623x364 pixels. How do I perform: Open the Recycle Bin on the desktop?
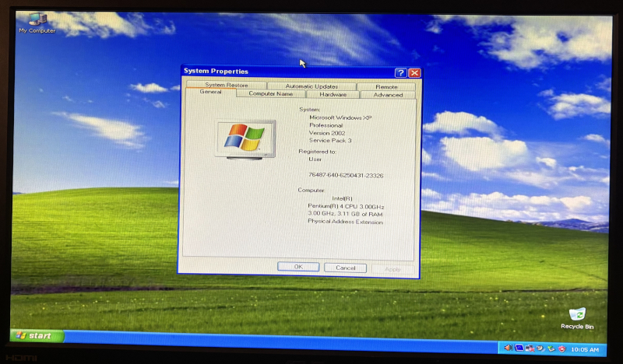click(x=577, y=315)
